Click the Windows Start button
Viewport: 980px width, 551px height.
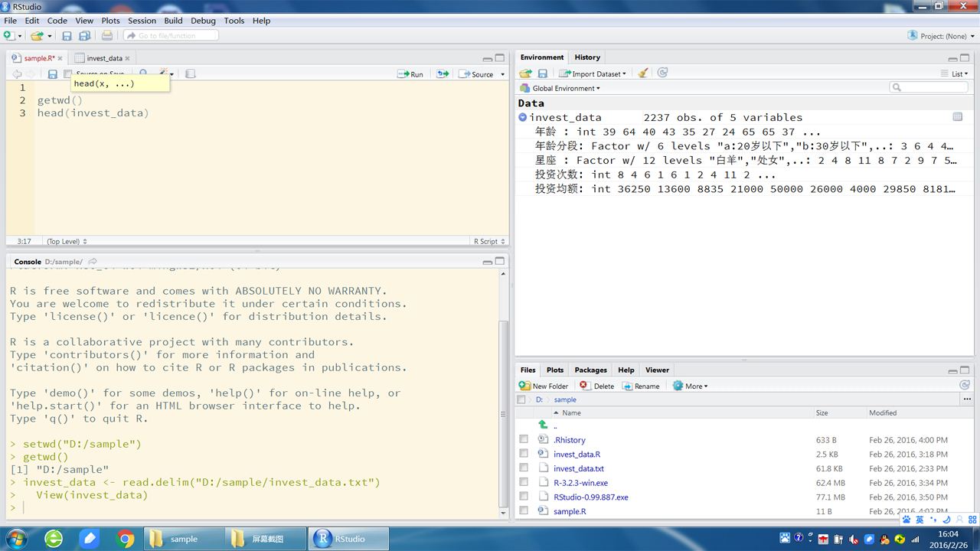[x=15, y=539]
